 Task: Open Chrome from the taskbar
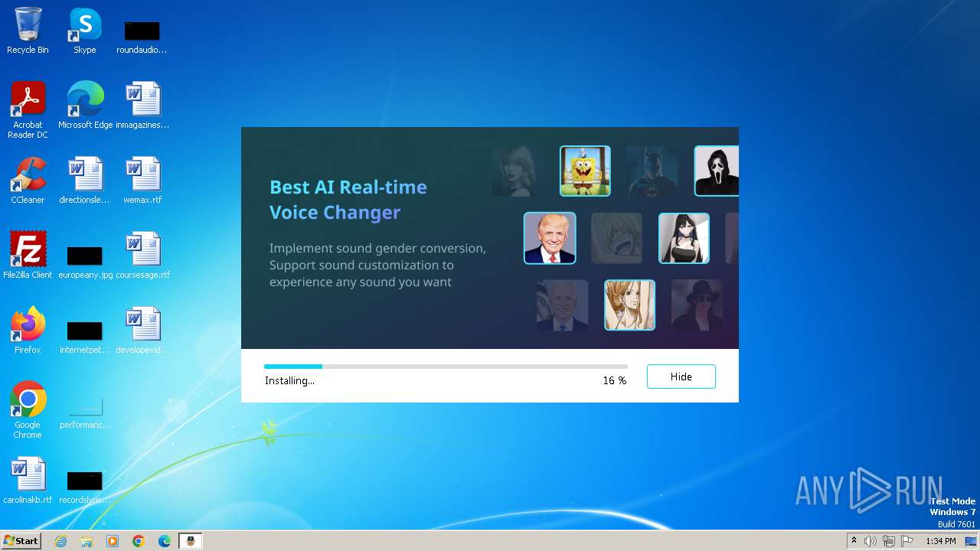[139, 541]
